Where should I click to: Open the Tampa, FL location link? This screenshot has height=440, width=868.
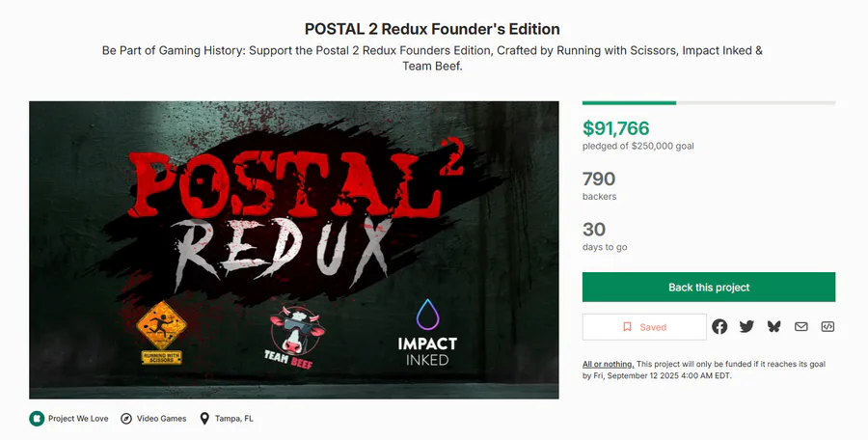[x=234, y=419]
